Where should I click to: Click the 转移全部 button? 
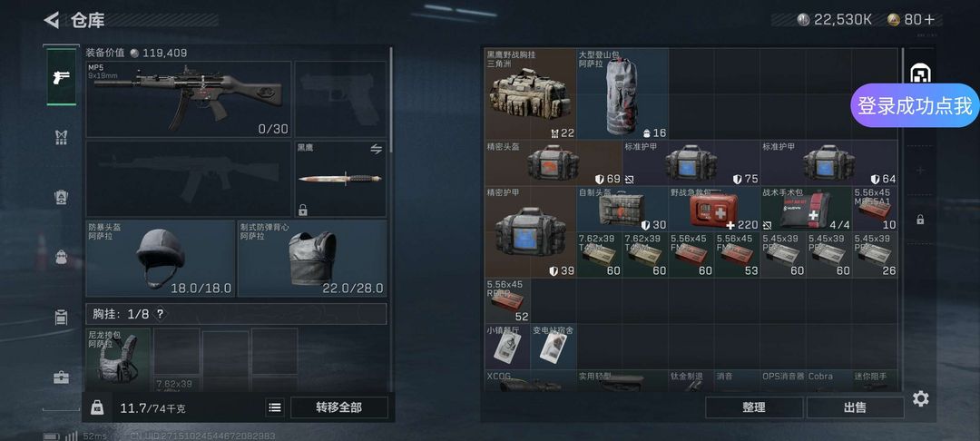338,408
